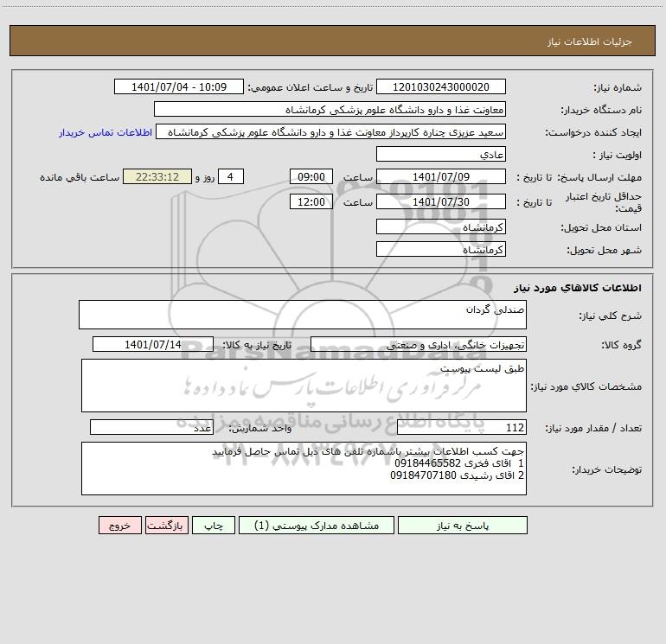Click the اطلاعات کالاهای مورد نیاز section heading
Screen dimensions: 666x644
click(x=578, y=288)
